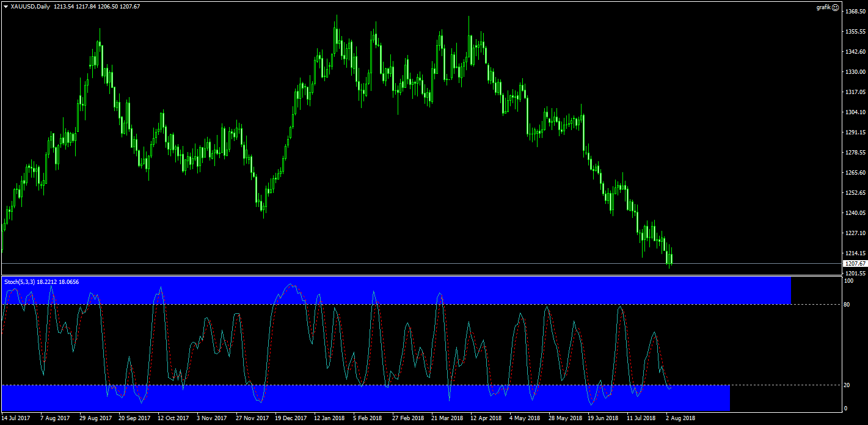Click the 1304.10 price axis label
The height and width of the screenshot is (425, 868).
tap(856, 112)
